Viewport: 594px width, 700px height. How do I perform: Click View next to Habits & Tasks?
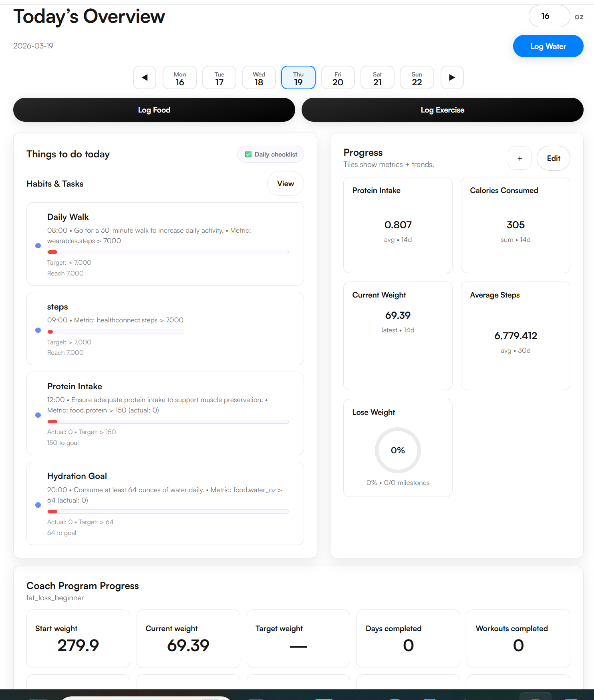tap(286, 183)
